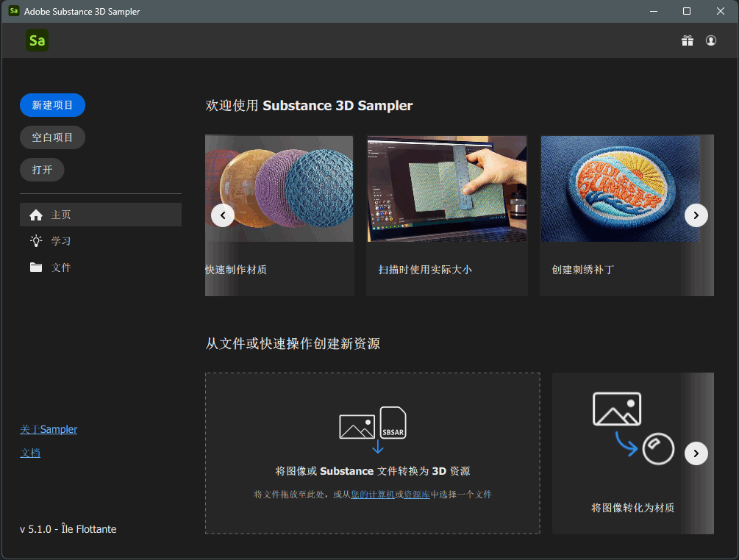Click the 您的计算机 link in drop zone
The height and width of the screenshot is (560, 739).
pos(373,495)
